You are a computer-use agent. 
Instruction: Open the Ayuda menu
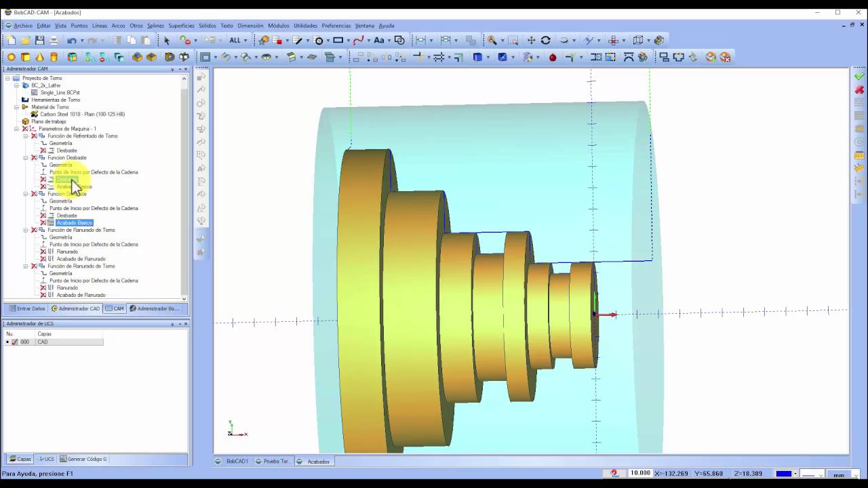point(387,26)
